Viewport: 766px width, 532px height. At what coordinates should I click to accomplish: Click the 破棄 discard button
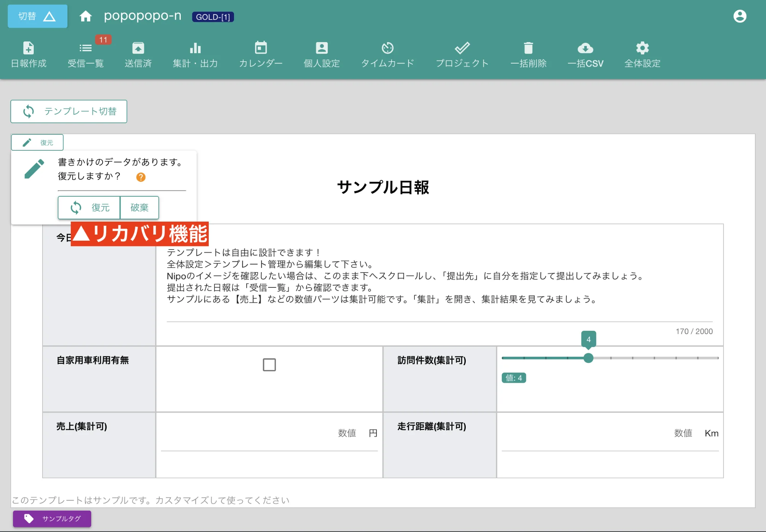[x=139, y=207]
